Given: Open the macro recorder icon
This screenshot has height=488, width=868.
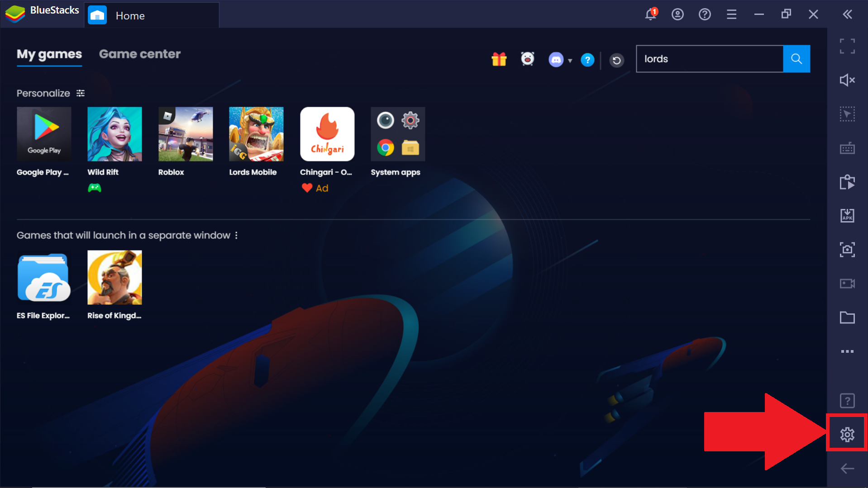Looking at the screenshot, I should pyautogui.click(x=847, y=182).
